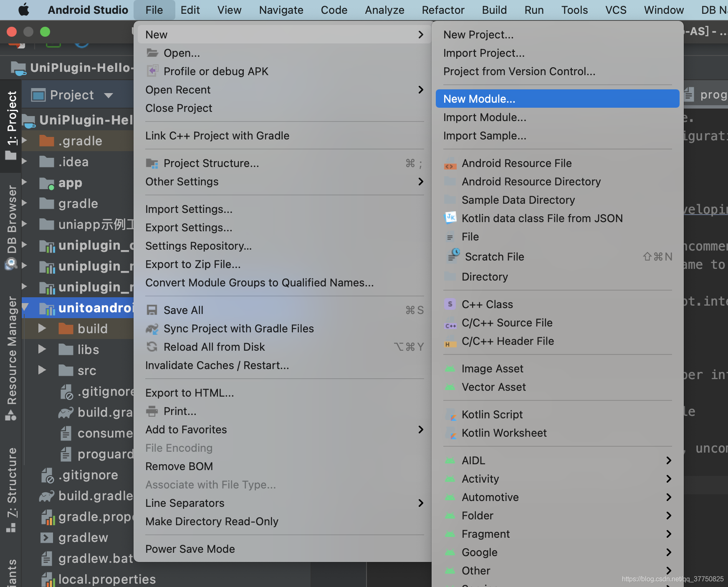The image size is (728, 587).
Task: Click the gradlew script file icon
Action: coord(47,538)
